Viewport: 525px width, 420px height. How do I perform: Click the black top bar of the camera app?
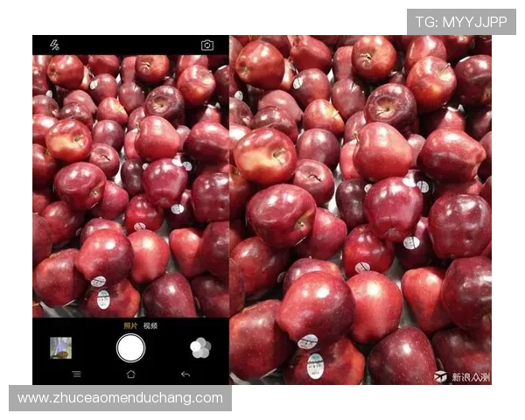click(x=129, y=45)
